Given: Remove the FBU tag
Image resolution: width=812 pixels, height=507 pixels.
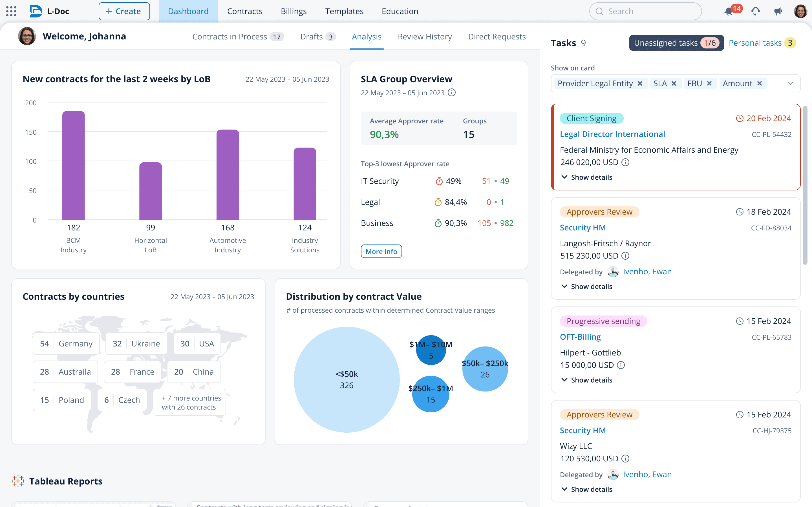Looking at the screenshot, I should [x=709, y=83].
